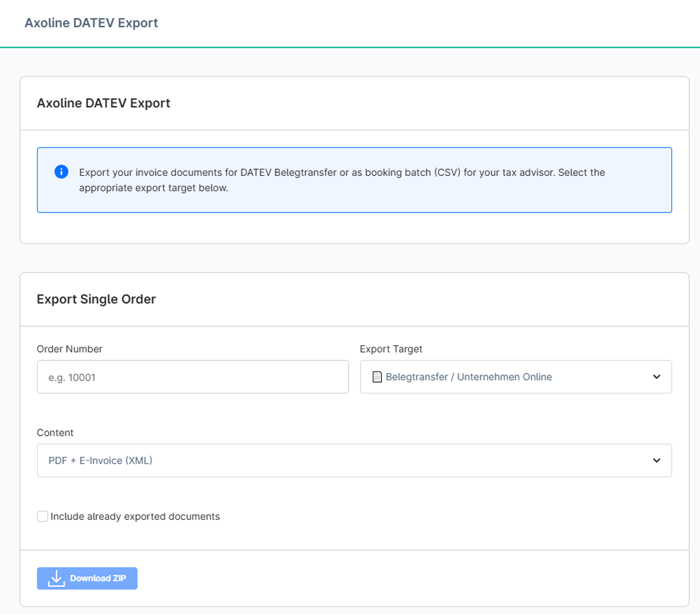Viewport: 700px width, 614px height.
Task: Click the Axoline DATEV Export card heading
Action: 104,103
